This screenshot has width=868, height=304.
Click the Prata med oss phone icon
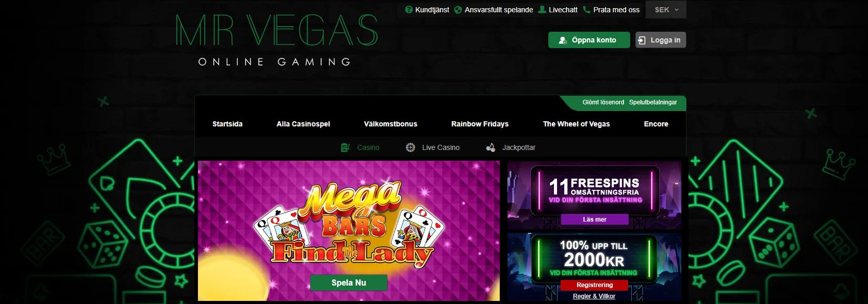click(587, 10)
